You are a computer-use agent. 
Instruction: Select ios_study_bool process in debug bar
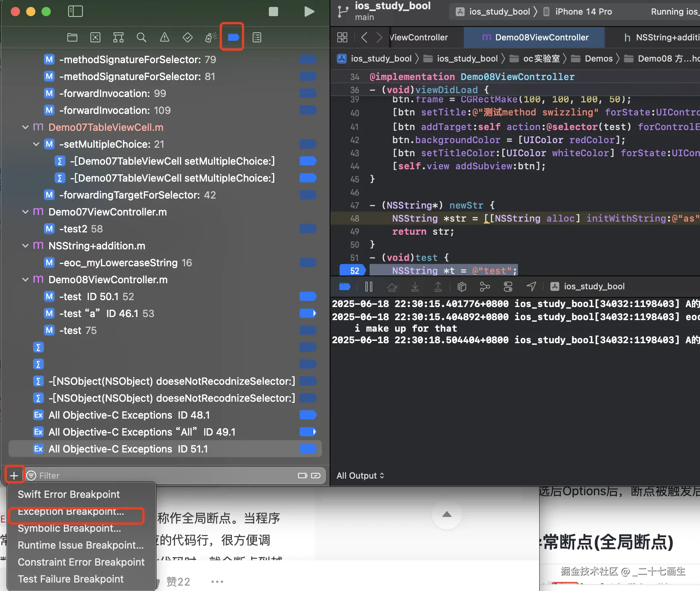(x=587, y=286)
